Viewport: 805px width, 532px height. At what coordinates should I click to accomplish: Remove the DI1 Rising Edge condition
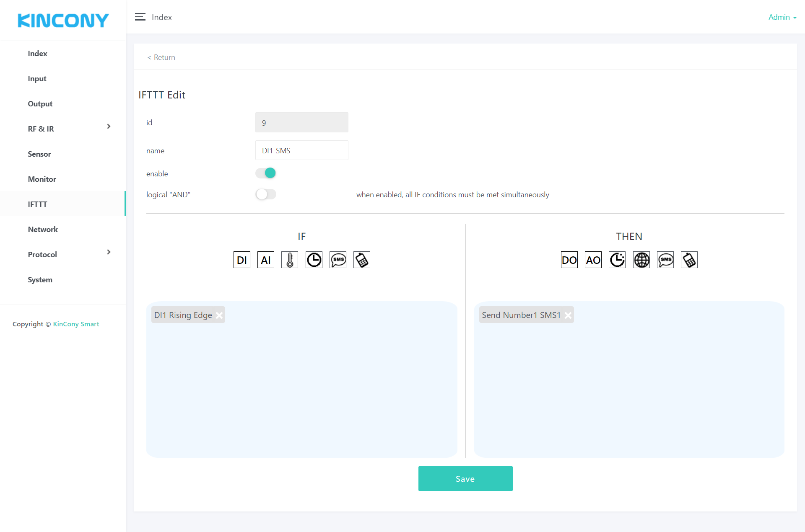219,315
